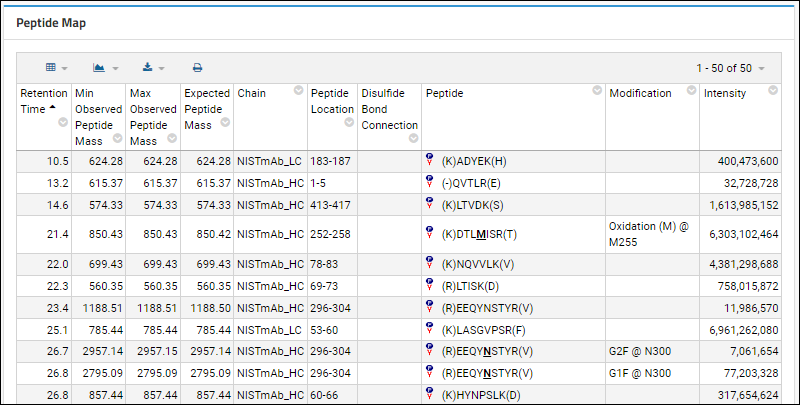This screenshot has height=405, width=800.
Task: Click the marker icon beside (R)LTISK(D)
Action: [430, 285]
